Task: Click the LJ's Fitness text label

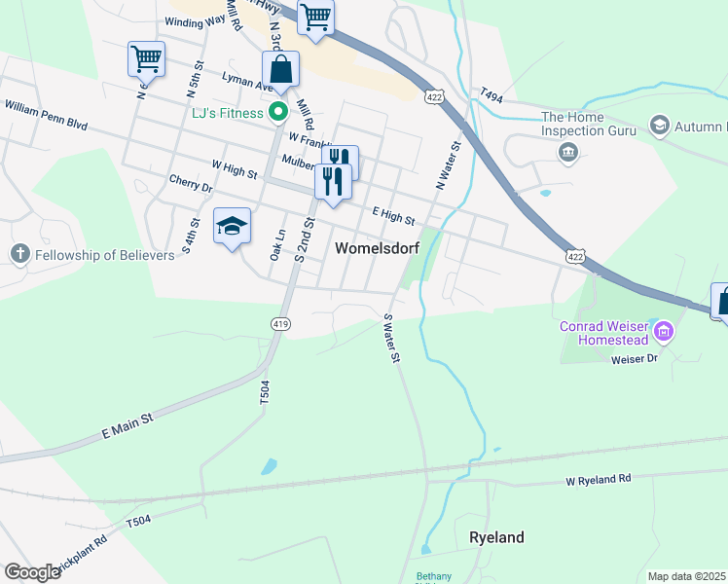Action: 228,113
